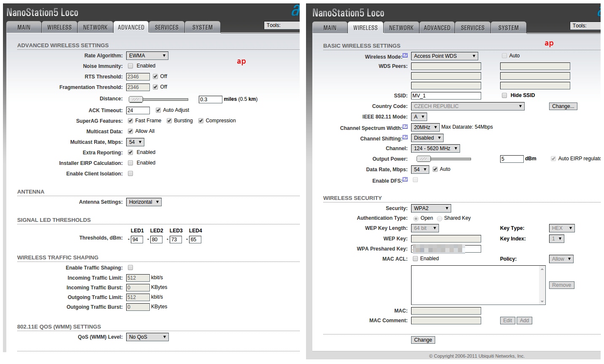
Task: Open MAIN tab in left panel
Action: click(24, 27)
